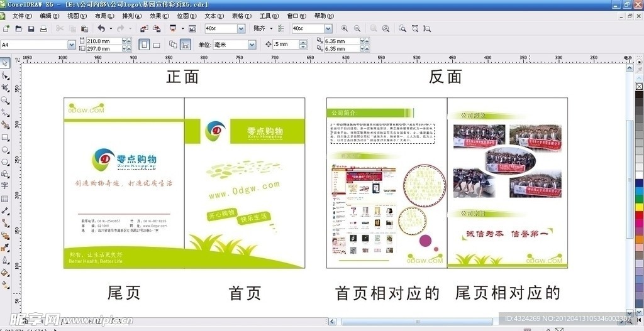Screen dimensions: 644x331
Task: Select the Rectangle tool
Action: point(5,138)
